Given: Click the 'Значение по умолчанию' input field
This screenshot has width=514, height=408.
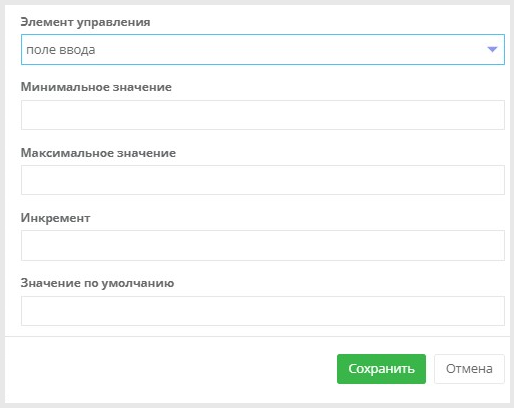Looking at the screenshot, I should (263, 311).
